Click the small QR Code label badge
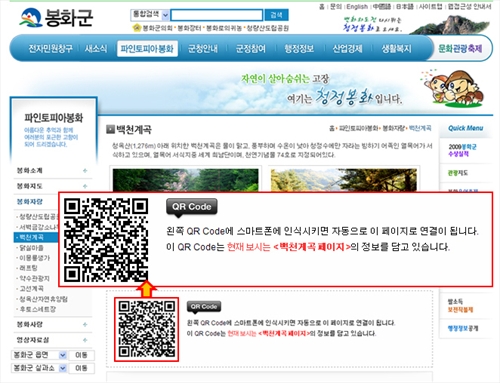This screenshot has width=500, height=383. click(x=204, y=307)
